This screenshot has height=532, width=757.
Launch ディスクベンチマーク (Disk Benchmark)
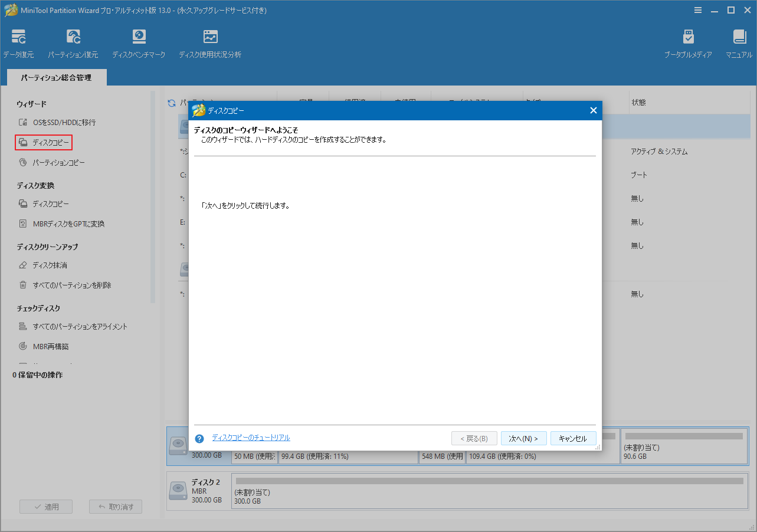tap(139, 42)
